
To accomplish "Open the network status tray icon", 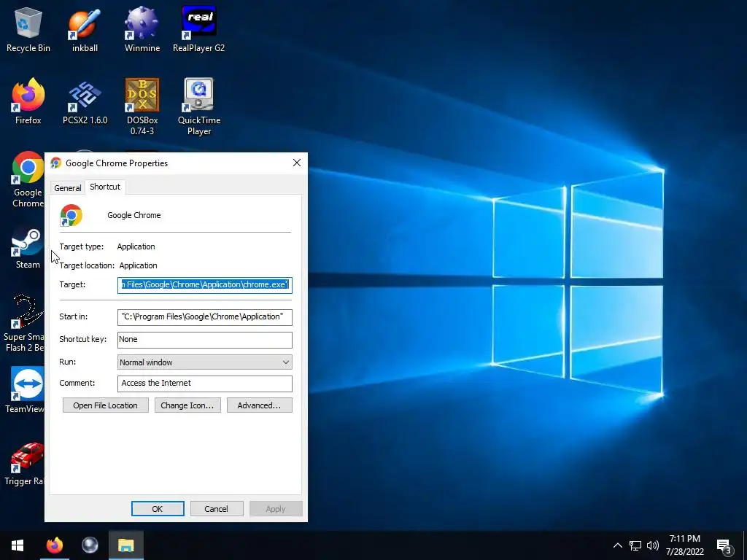I will pyautogui.click(x=635, y=545).
